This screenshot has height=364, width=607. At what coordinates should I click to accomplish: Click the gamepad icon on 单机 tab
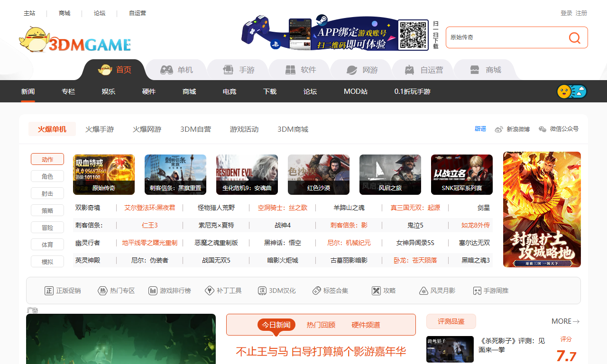click(x=166, y=70)
